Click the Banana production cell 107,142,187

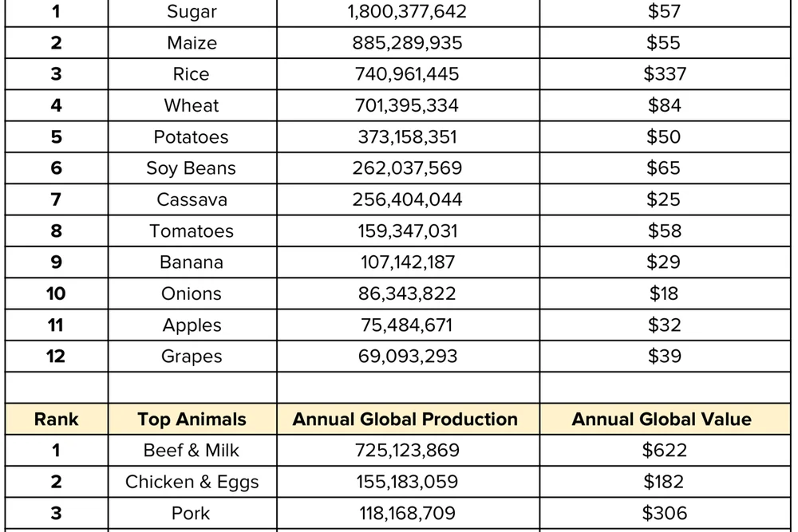[407, 262]
